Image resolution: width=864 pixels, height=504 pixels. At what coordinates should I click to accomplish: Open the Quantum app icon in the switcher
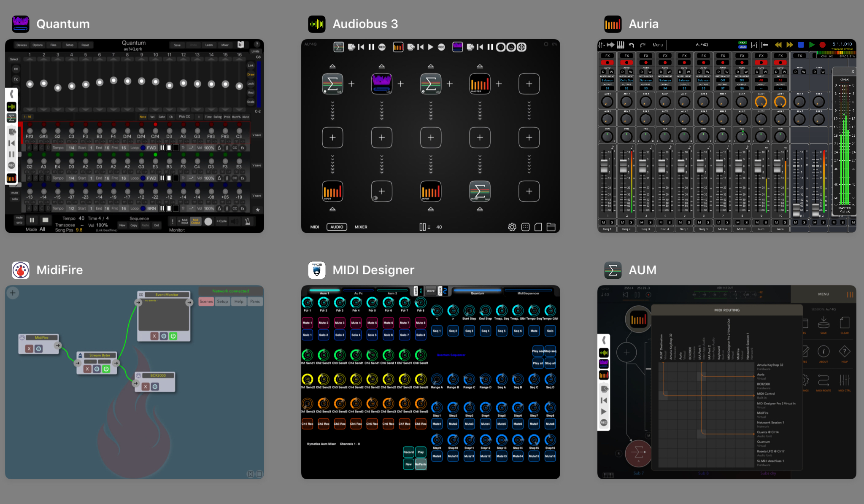tap(21, 24)
